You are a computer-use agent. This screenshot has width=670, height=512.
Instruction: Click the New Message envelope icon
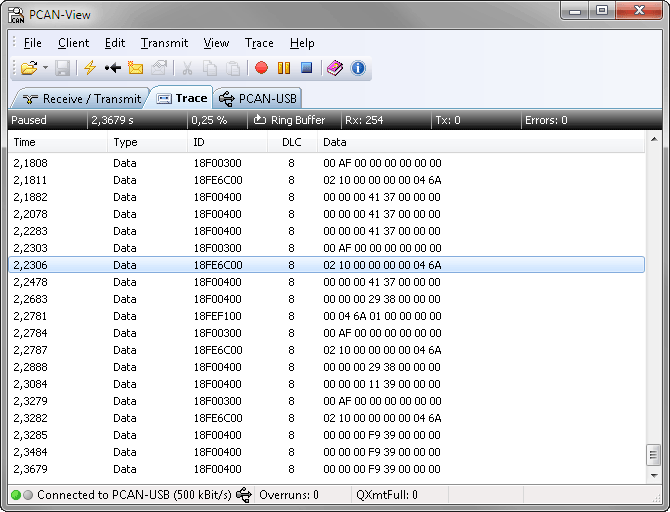[136, 68]
